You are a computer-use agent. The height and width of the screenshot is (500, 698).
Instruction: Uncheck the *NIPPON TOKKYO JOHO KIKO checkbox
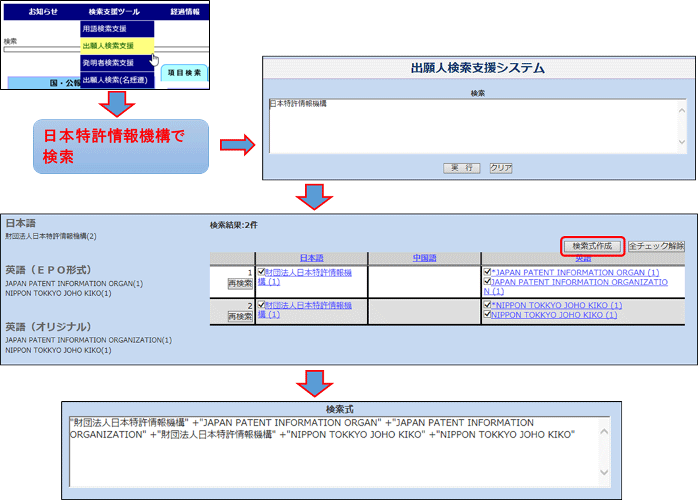[487, 305]
